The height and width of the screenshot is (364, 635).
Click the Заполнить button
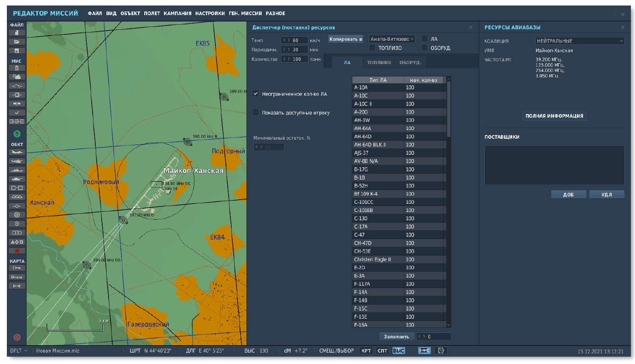click(x=396, y=337)
